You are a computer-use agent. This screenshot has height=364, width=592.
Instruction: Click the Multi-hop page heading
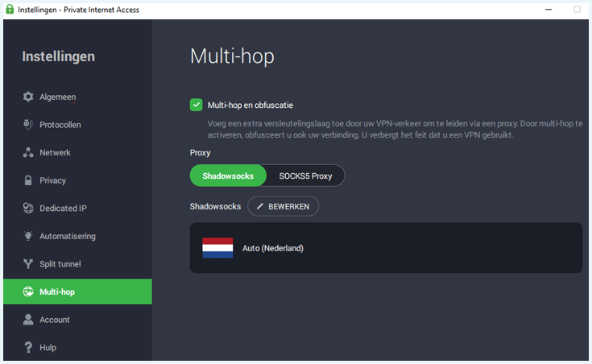click(x=232, y=56)
